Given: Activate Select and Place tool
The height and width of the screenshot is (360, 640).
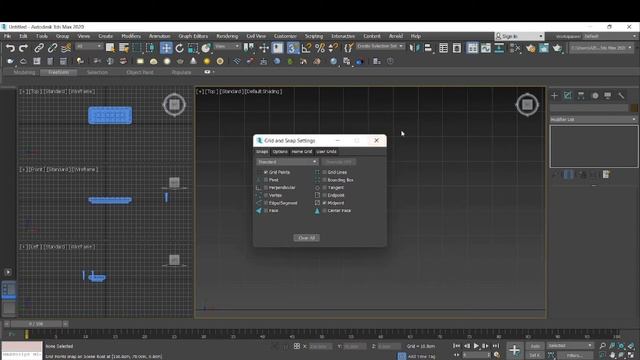Looking at the screenshot, I should [x=206, y=48].
